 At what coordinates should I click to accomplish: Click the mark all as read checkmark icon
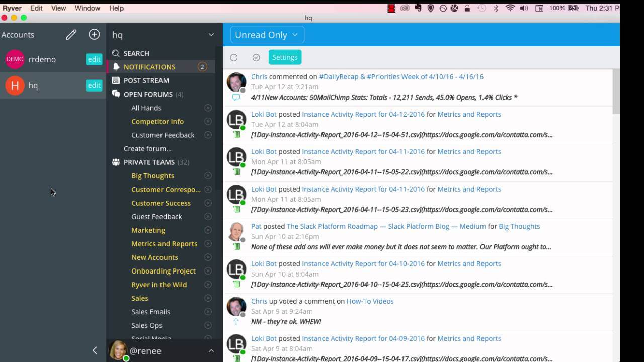(x=256, y=57)
